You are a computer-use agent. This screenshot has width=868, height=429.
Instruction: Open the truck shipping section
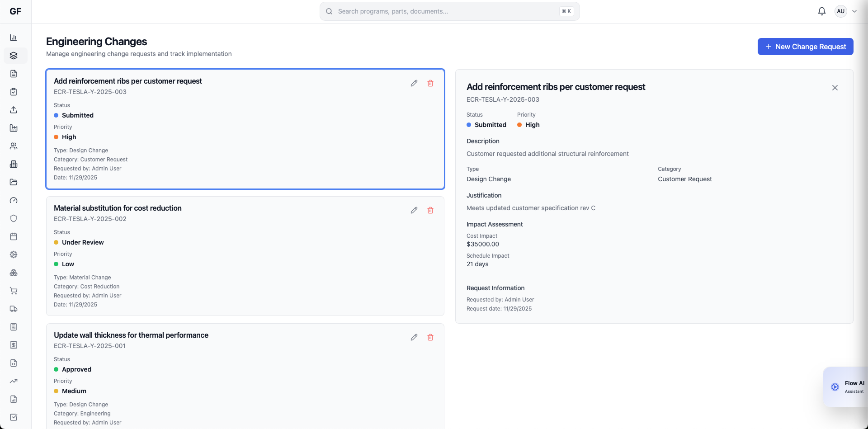click(14, 309)
